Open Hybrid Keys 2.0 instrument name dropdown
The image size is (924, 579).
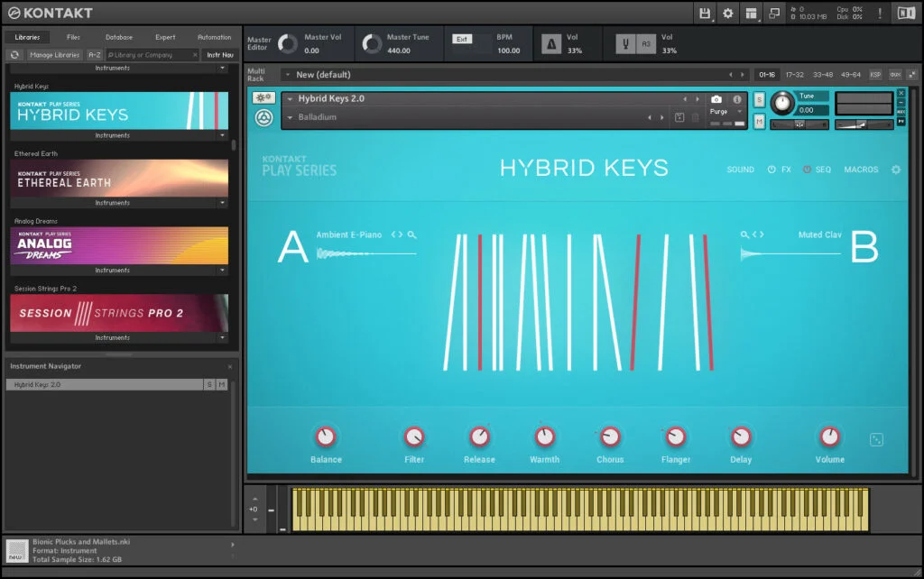pos(290,99)
